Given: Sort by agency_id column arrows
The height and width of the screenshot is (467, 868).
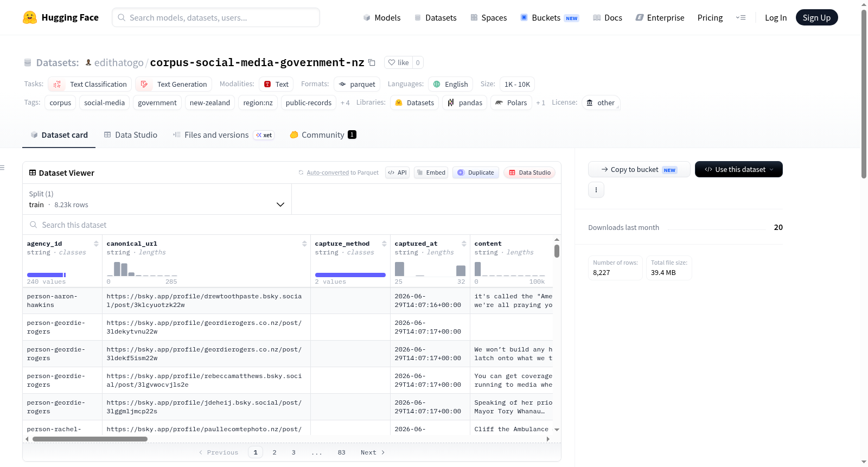Looking at the screenshot, I should pos(96,244).
